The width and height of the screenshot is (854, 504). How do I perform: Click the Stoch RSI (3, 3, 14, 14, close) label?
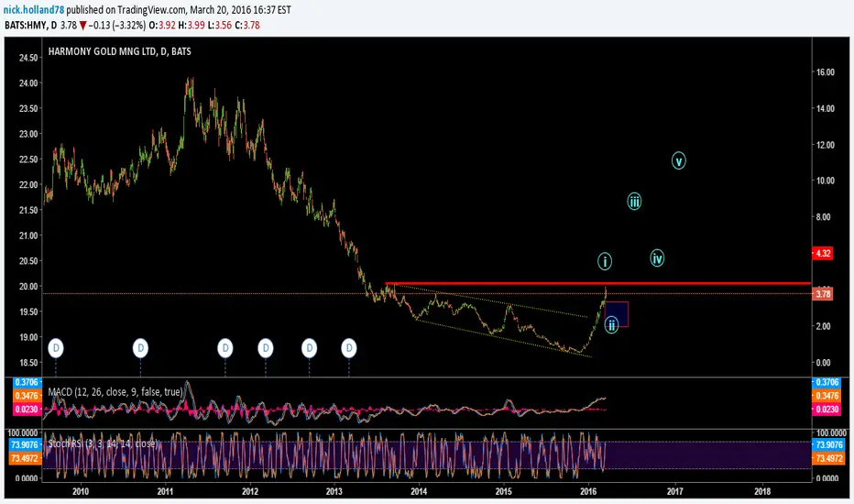click(x=103, y=444)
